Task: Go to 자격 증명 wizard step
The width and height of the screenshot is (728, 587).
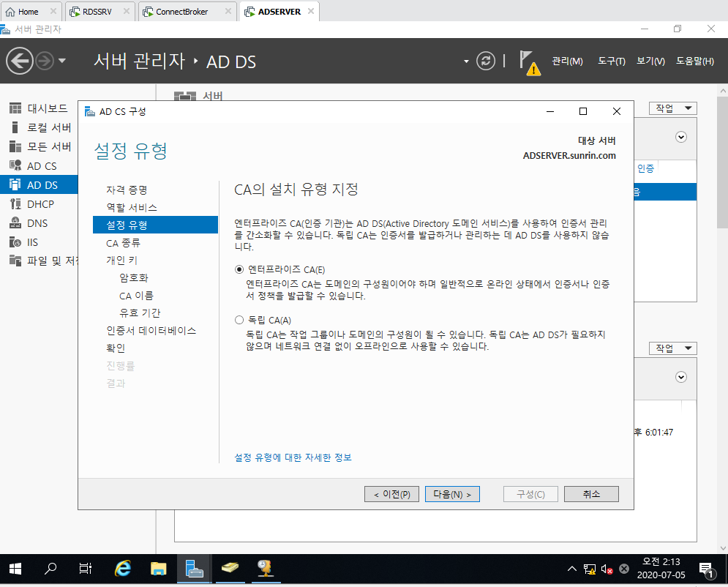Action: 127,190
